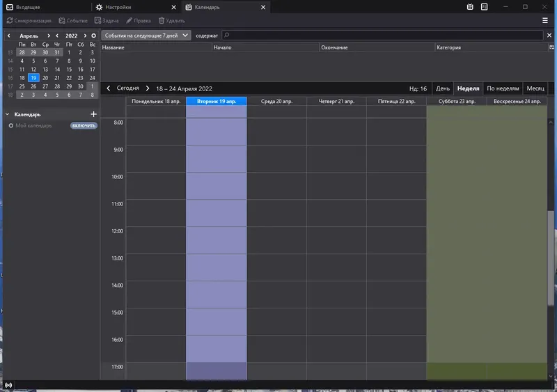Click the Сегодня button
Viewport: 557px width, 392px height.
click(128, 88)
